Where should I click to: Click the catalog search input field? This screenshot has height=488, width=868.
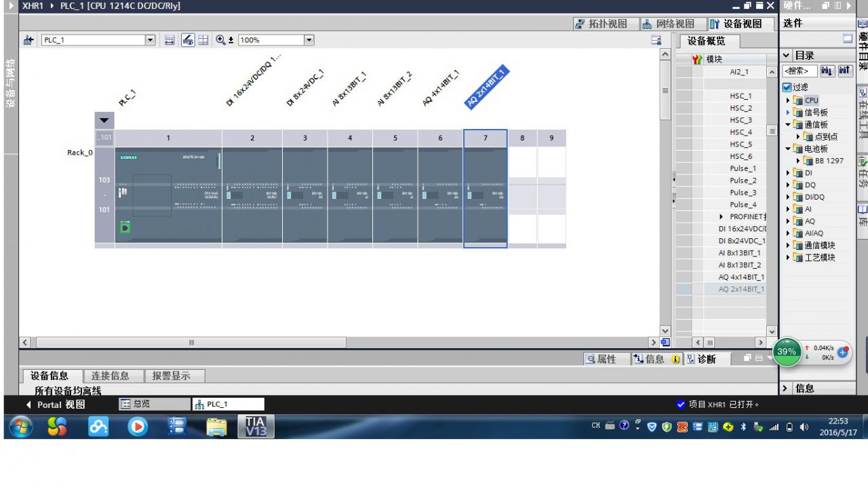pyautogui.click(x=800, y=71)
